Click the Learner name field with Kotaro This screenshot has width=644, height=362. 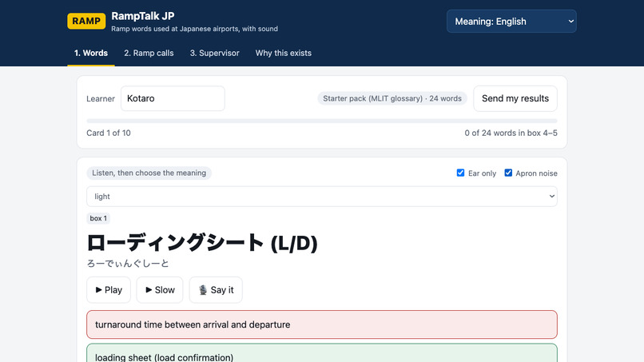(x=173, y=98)
